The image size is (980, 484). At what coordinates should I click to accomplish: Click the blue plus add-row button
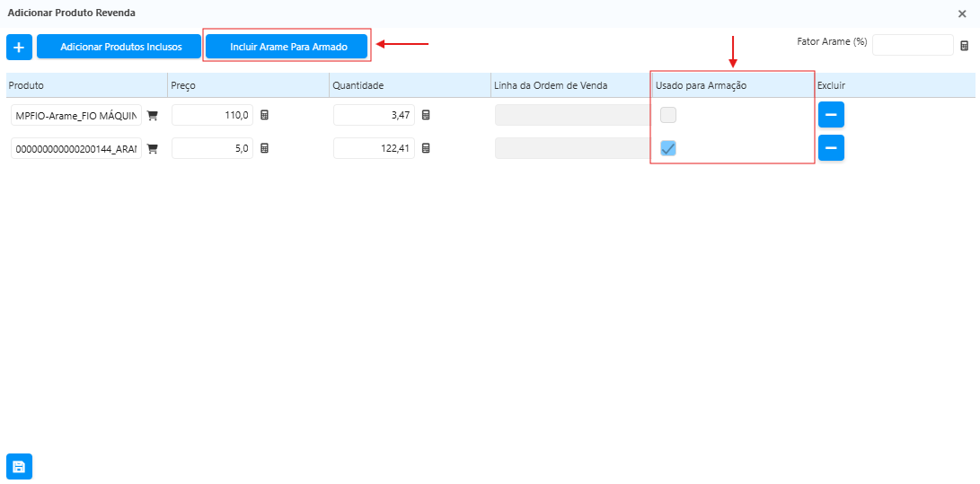pyautogui.click(x=19, y=47)
